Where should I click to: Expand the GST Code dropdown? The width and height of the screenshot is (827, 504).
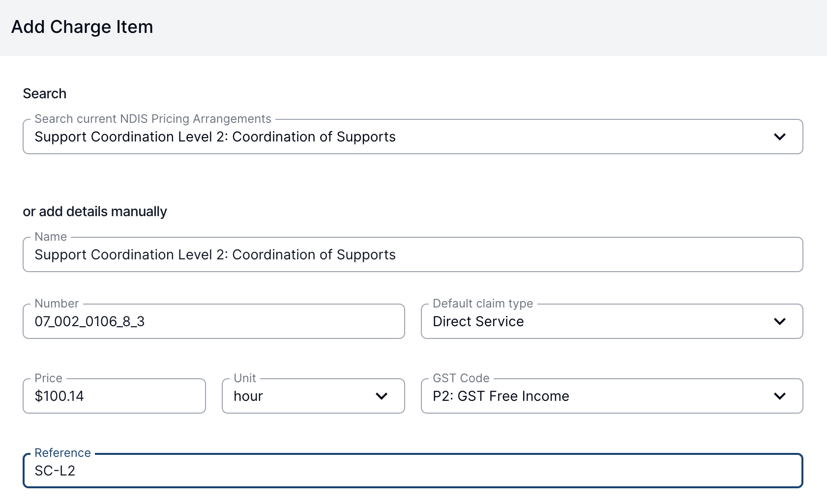coord(612,396)
